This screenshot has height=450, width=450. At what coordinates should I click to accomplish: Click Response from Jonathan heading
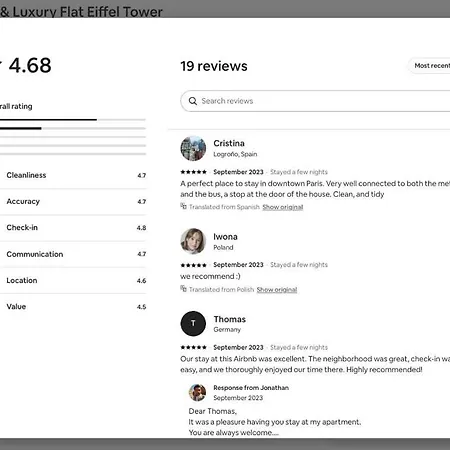click(251, 388)
